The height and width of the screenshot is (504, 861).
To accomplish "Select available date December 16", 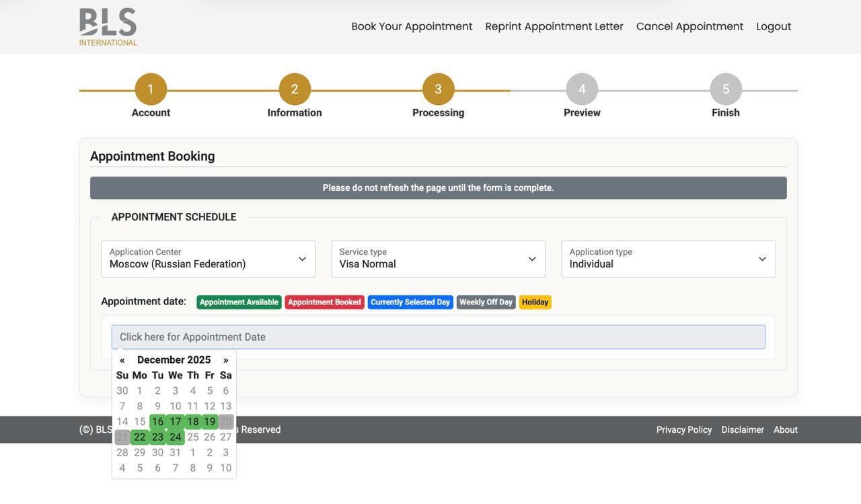I will click(157, 422).
